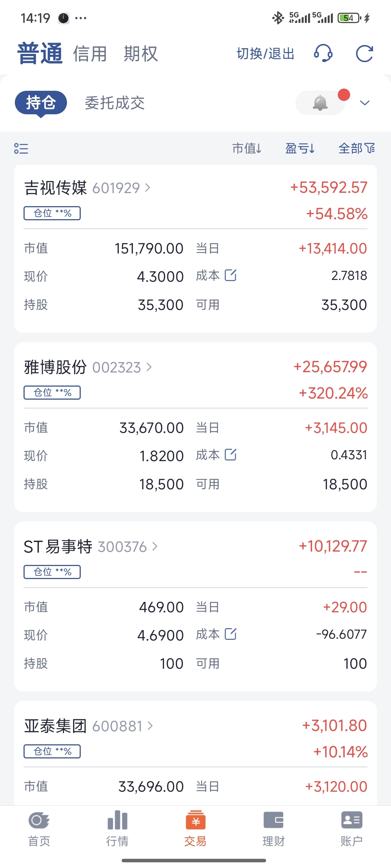Switch to the 信用 account tab
391x868 pixels.
click(x=90, y=54)
